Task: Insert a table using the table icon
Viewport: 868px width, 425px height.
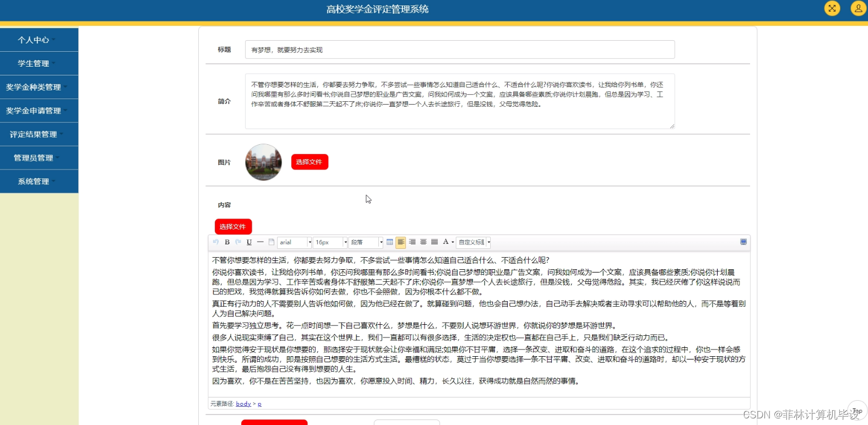Action: [x=390, y=242]
